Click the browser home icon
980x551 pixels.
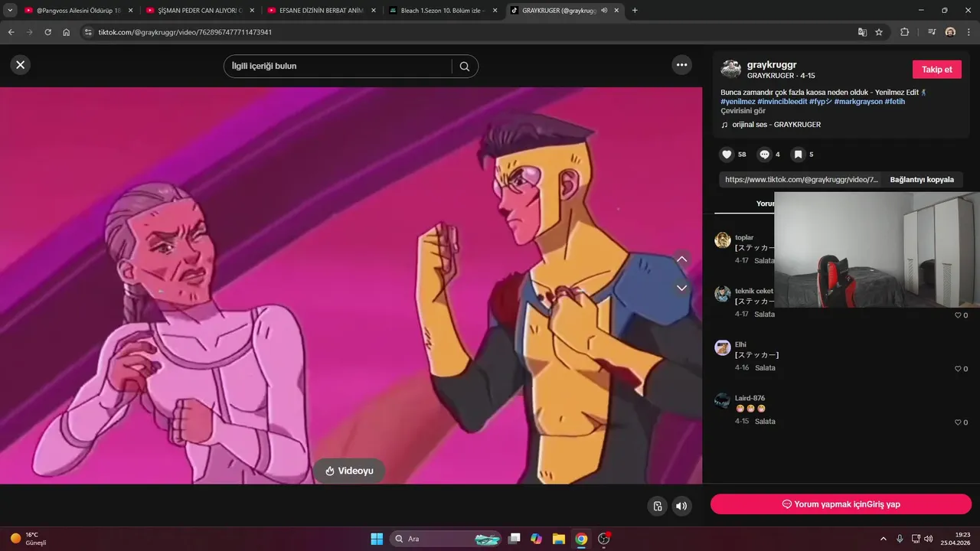pyautogui.click(x=67, y=32)
